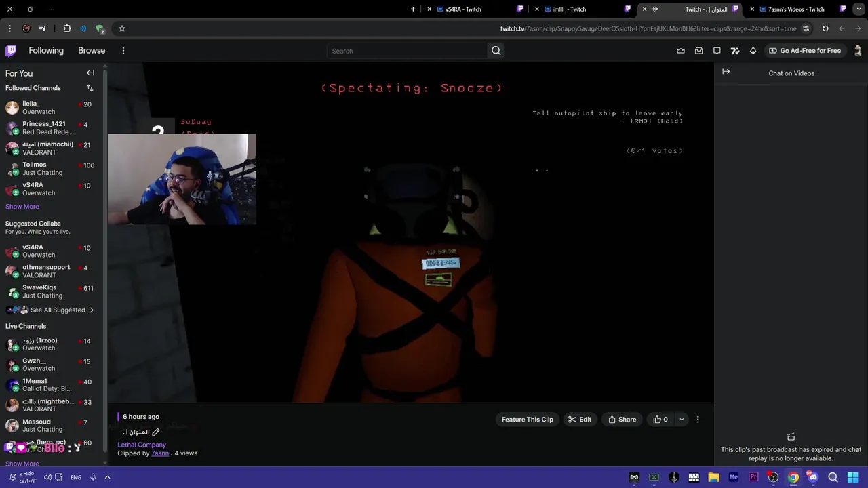Open the whispers chat bubble icon
Image resolution: width=868 pixels, height=488 pixels.
(717, 51)
